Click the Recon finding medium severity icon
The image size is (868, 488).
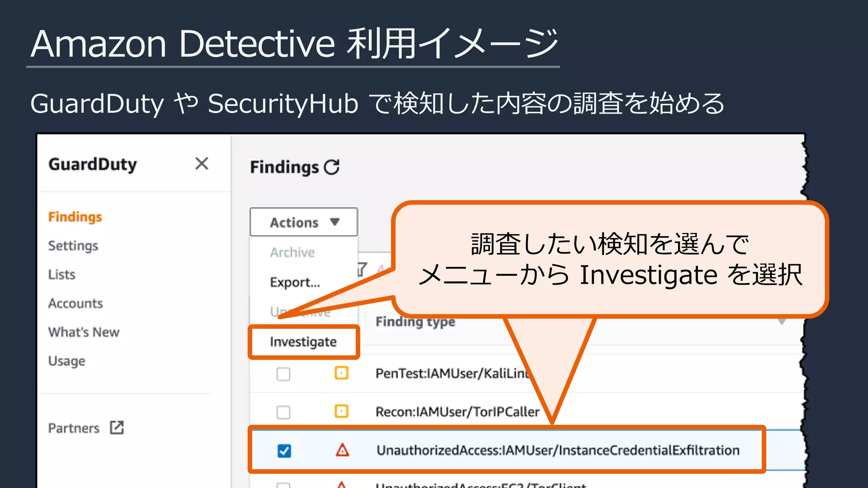point(342,411)
